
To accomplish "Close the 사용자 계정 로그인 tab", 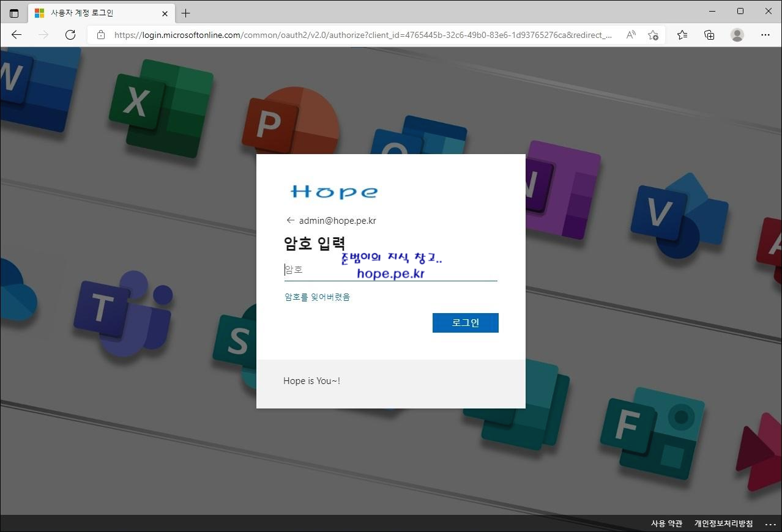I will tap(165, 13).
